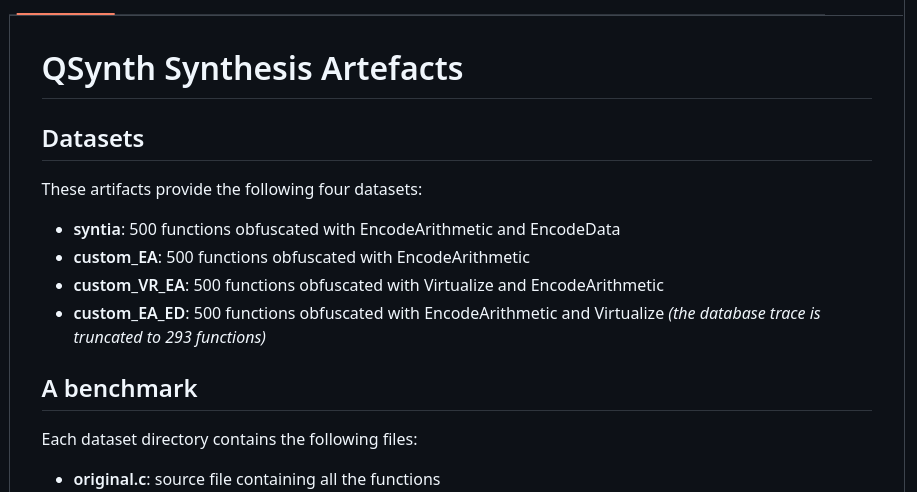Click the 'EncodeArithmetic and EncodeData' text in syntia entry
The image size is (917, 492).
click(489, 229)
